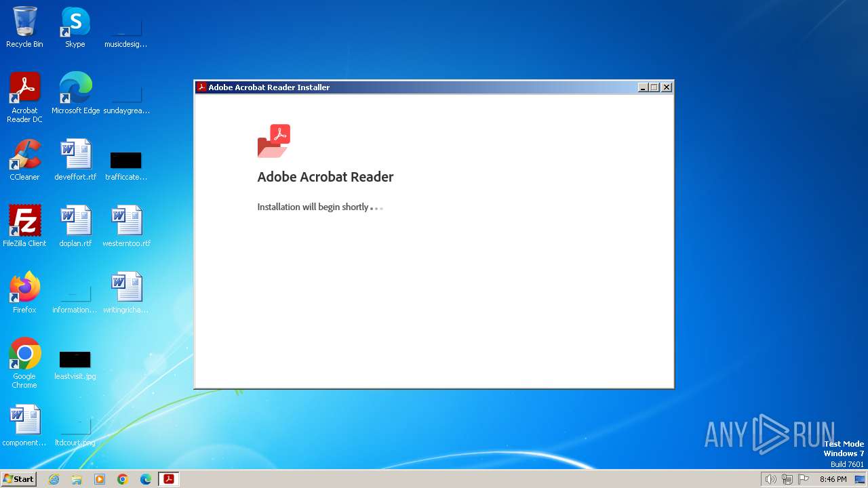
Task: Select the westerntoo.rtf document
Action: pos(126,226)
